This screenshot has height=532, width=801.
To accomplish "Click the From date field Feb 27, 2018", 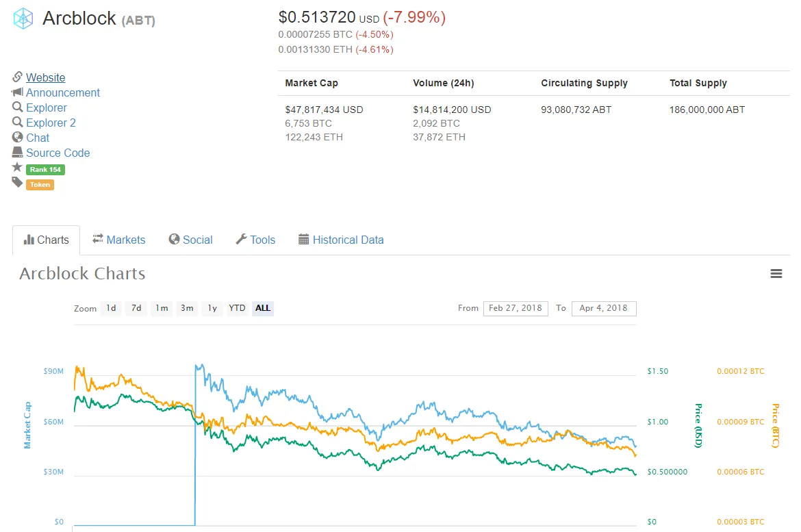I will pyautogui.click(x=516, y=308).
